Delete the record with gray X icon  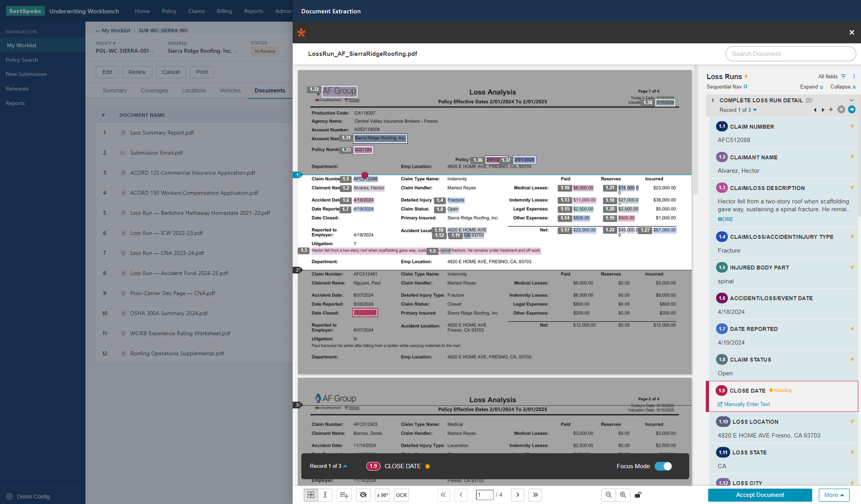tap(841, 110)
